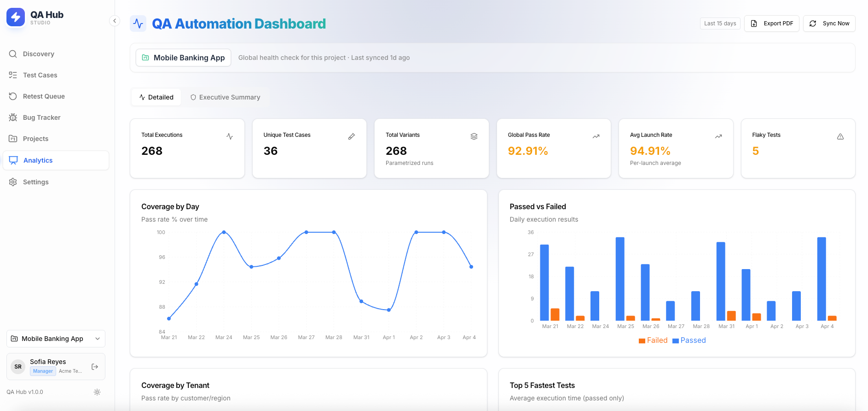Click the QA Hub lightning logo
868x411 pixels.
(16, 17)
